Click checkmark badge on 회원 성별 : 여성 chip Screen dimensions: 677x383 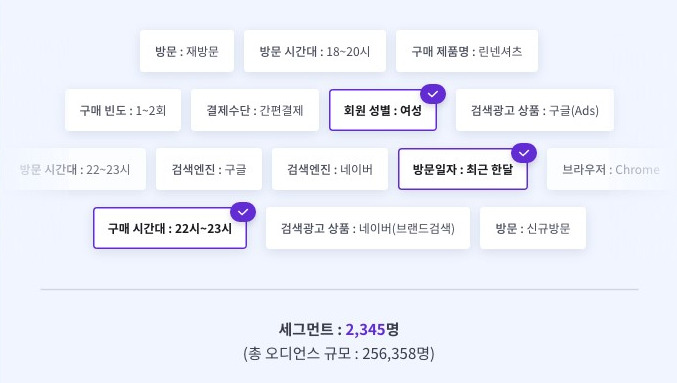click(x=433, y=94)
